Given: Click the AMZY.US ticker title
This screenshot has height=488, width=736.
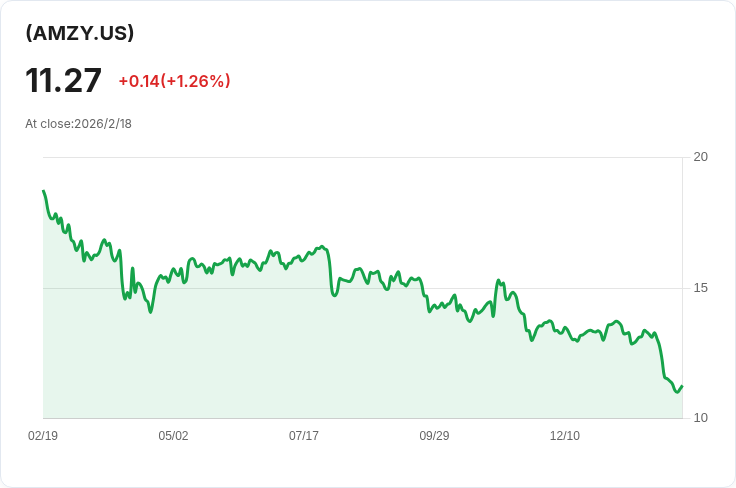Looking at the screenshot, I should click(x=80, y=33).
